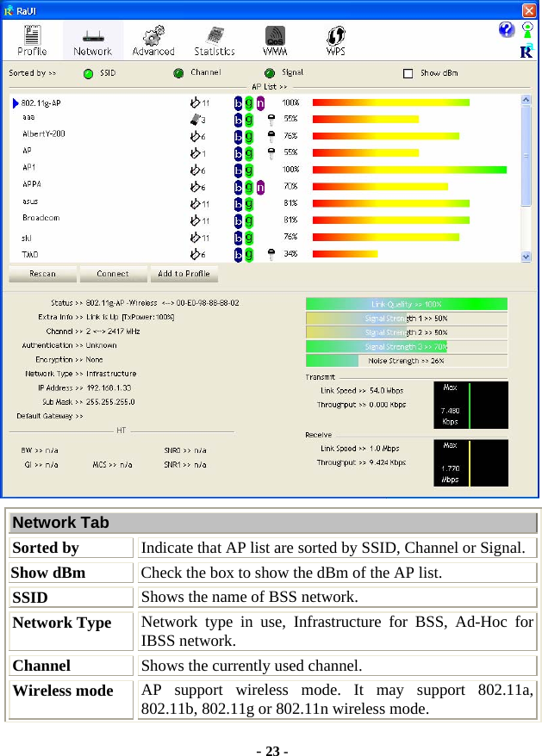This screenshot has width=542, height=756.
Task: Click the key lock icon of aaa
Action: [x=271, y=120]
